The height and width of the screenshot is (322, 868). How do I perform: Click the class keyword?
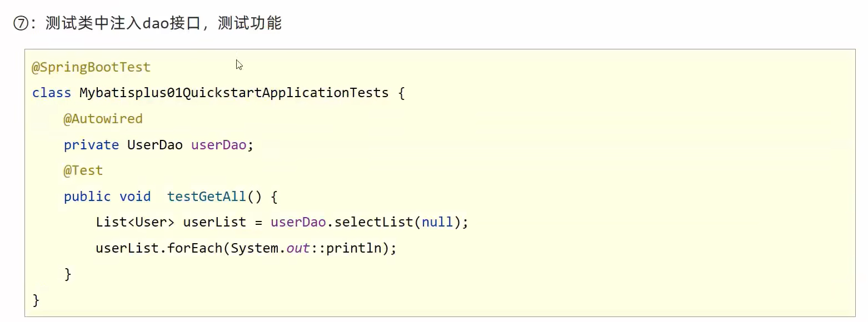coord(52,93)
